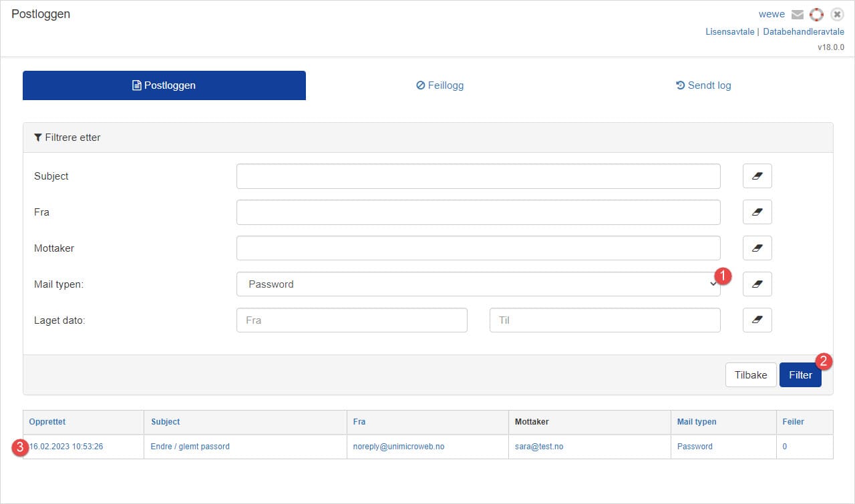Select the Postloggen tab
855x504 pixels.
click(164, 85)
